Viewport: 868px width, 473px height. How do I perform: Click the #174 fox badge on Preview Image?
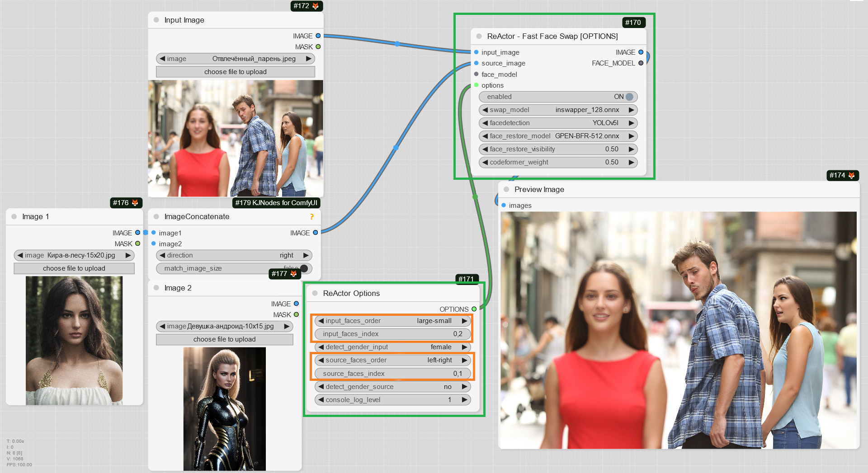coord(842,175)
